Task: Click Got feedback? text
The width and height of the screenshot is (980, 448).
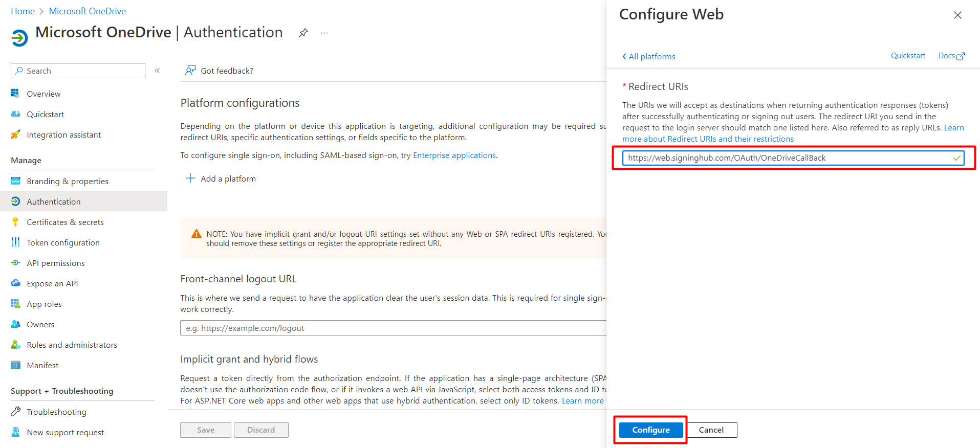Action: pyautogui.click(x=227, y=71)
